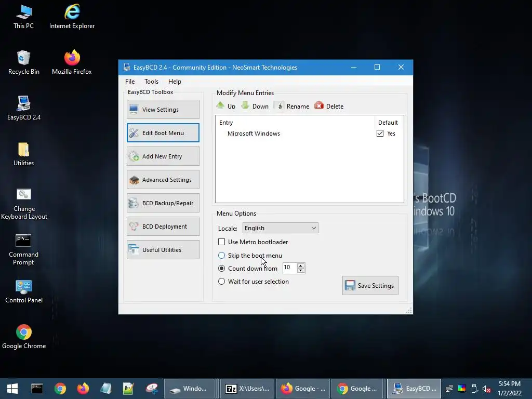Decrease countdown seconds with down arrow
This screenshot has height=399, width=532.
tap(301, 270)
